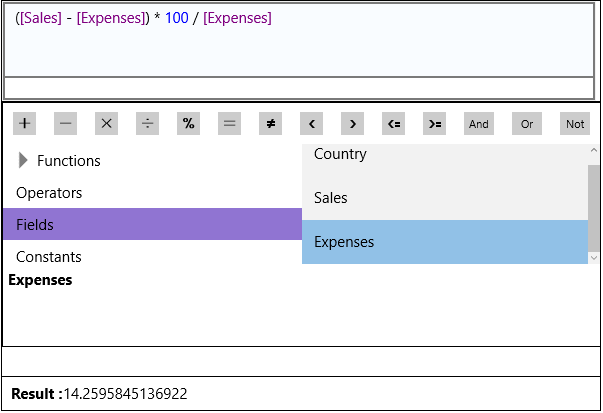This screenshot has height=413, width=603.
Task: Click the percent (%) operator button
Action: click(x=188, y=124)
